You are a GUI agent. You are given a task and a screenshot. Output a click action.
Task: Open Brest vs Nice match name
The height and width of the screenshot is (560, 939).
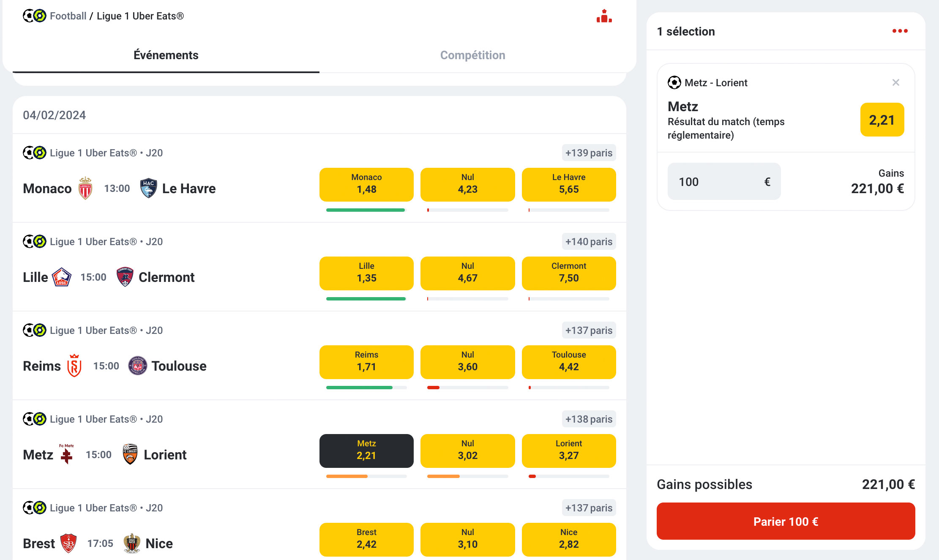(98, 543)
